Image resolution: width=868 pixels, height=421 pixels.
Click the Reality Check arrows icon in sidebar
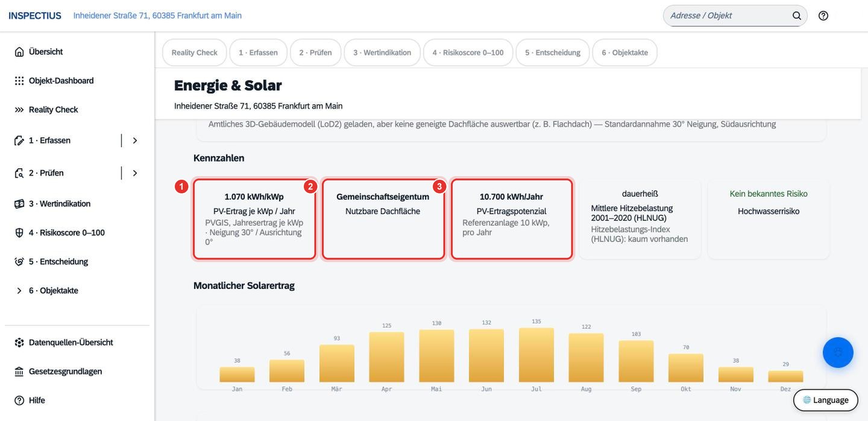(19, 110)
